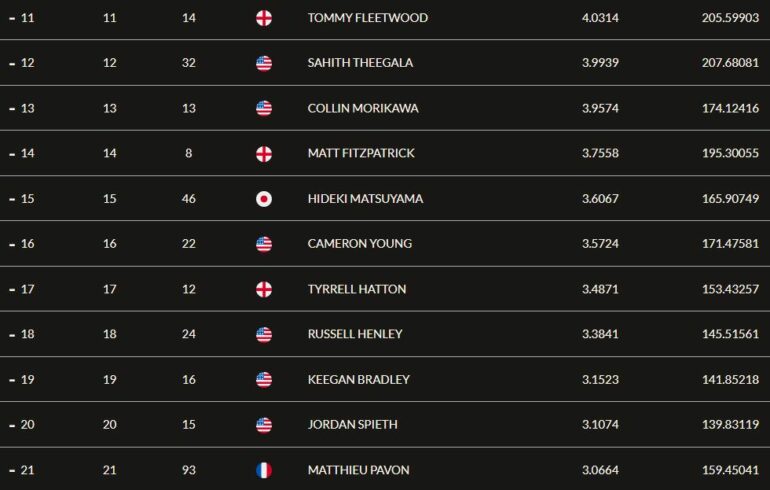Image resolution: width=770 pixels, height=490 pixels.
Task: Click England flag next to Tyrrell Hatton
Action: coord(264,289)
